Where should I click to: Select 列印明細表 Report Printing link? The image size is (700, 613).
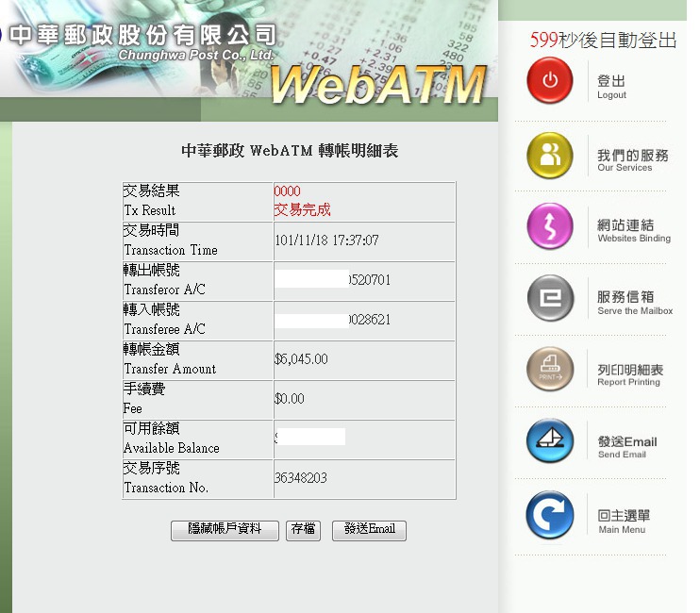tap(630, 374)
